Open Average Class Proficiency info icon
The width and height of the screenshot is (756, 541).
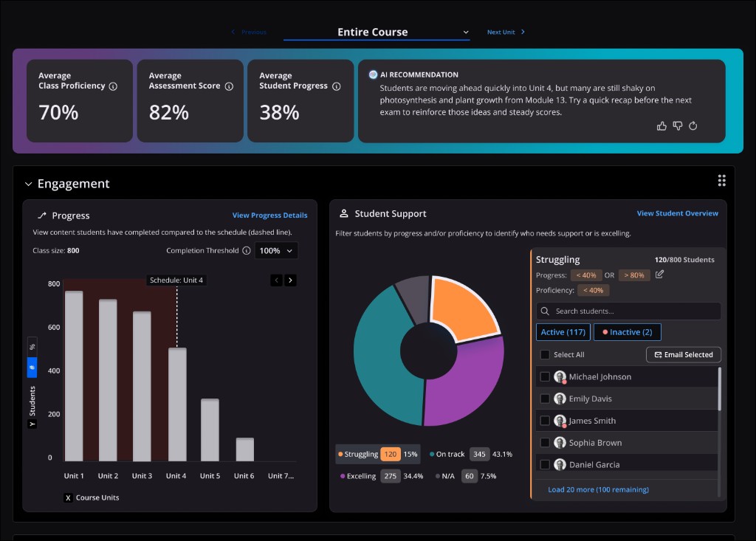click(x=113, y=86)
